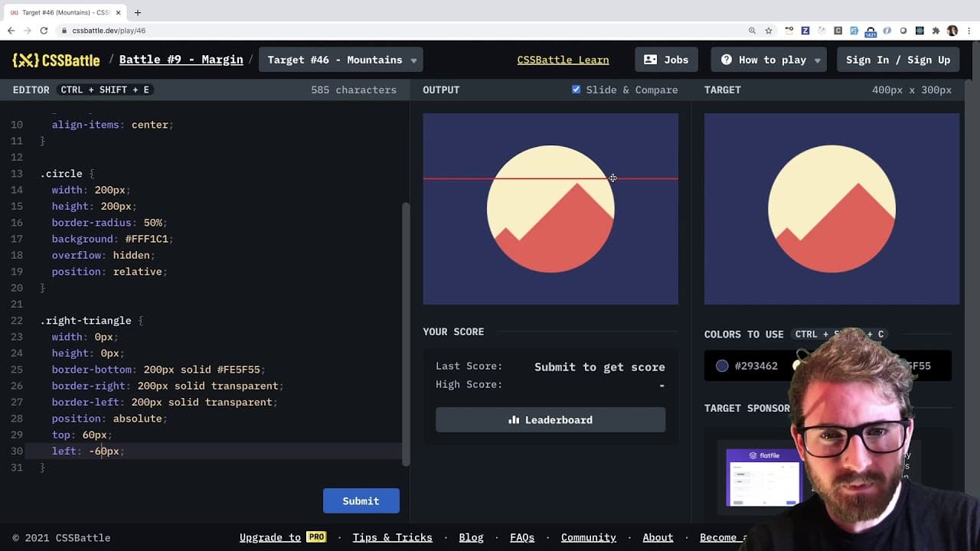
Task: Open a new browser tab
Action: coord(138,12)
